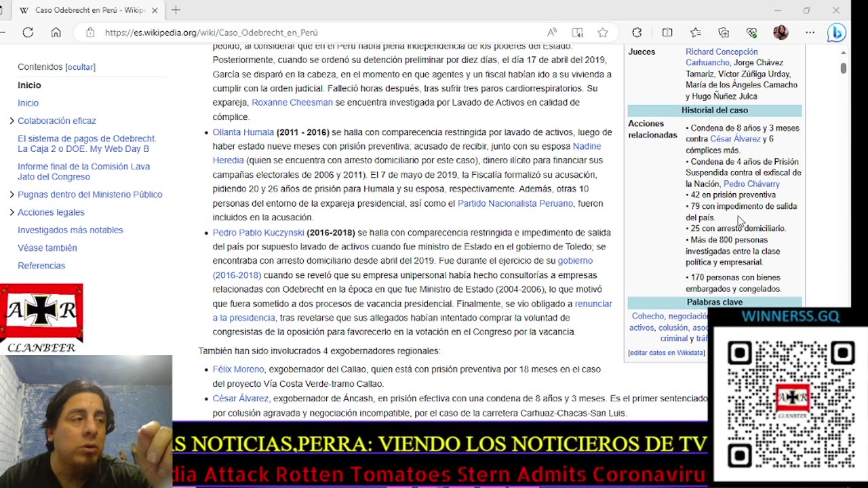
Task: Open Extensions puzzle icon
Action: tap(637, 32)
